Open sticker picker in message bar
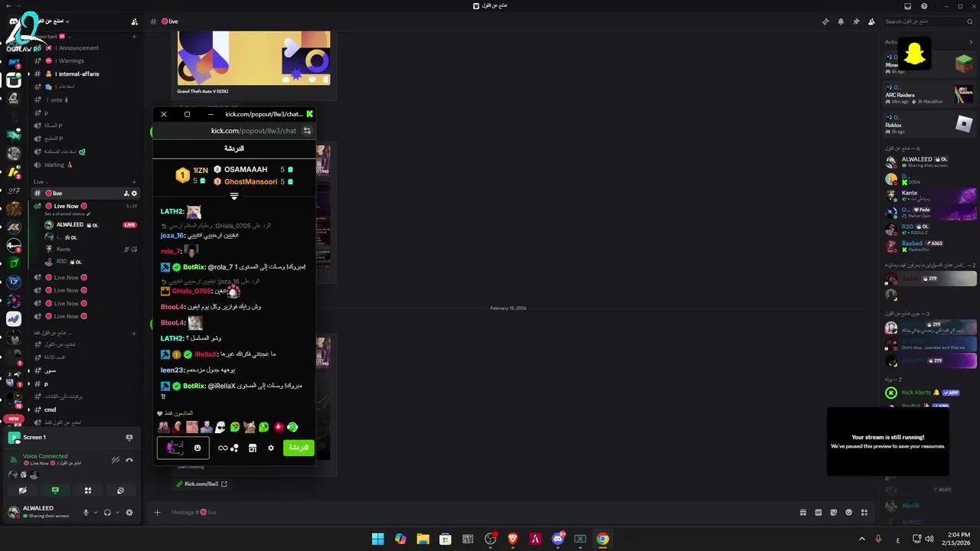Screen dimensions: 980x551 pyautogui.click(x=834, y=512)
